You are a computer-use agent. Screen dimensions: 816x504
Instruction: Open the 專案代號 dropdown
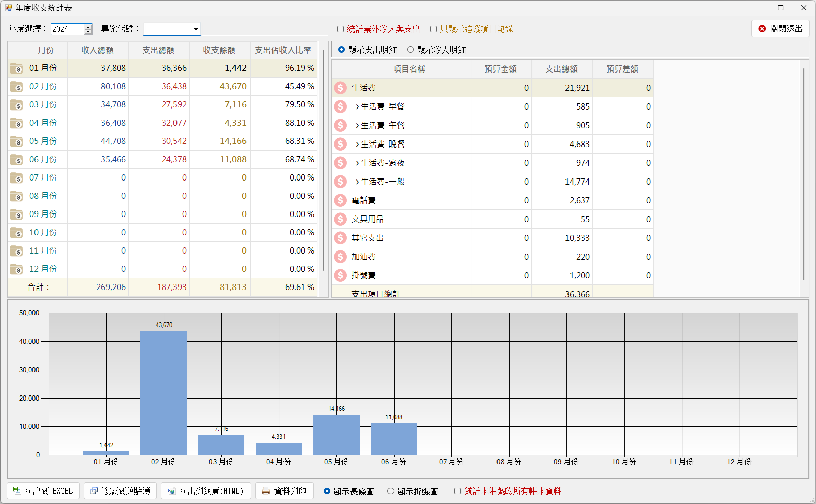point(196,29)
